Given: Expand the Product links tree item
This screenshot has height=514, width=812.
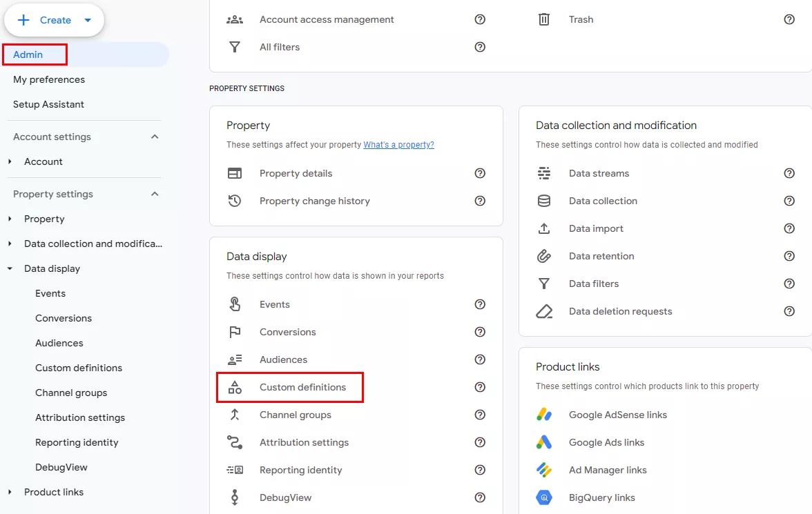Looking at the screenshot, I should point(10,492).
